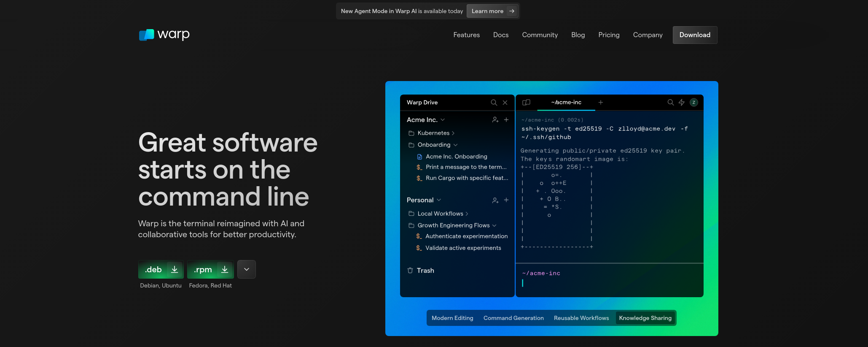868x347 pixels.
Task: Click the Download button in navbar
Action: (x=695, y=35)
